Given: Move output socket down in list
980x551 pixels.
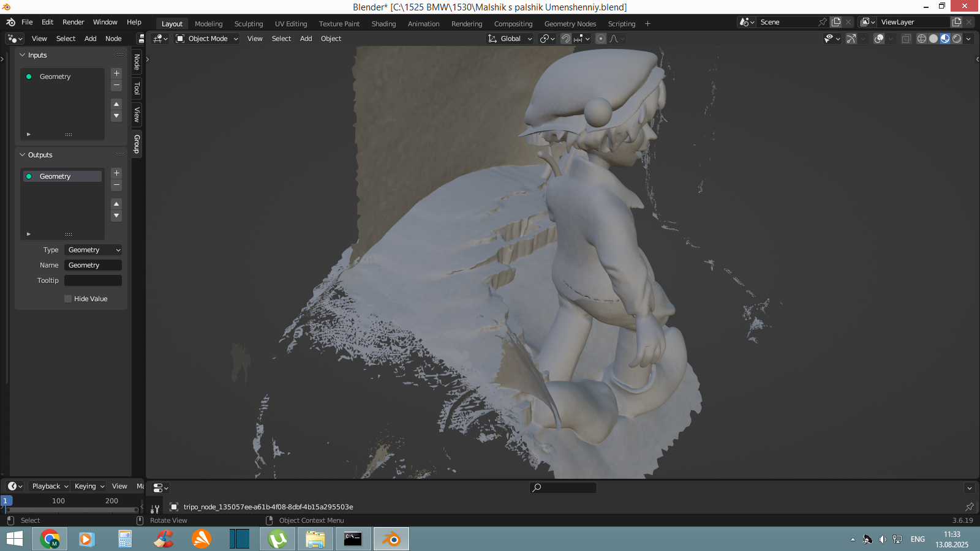Looking at the screenshot, I should pos(116,216).
